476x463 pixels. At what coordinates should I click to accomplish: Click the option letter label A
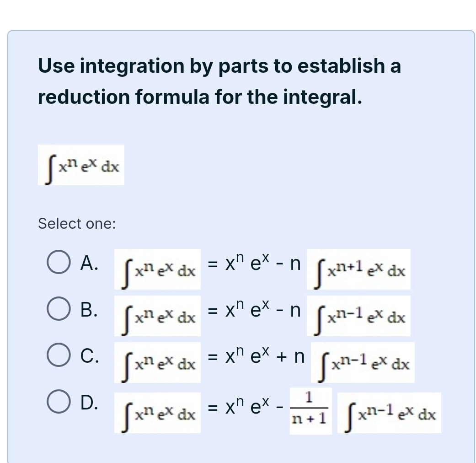click(90, 263)
